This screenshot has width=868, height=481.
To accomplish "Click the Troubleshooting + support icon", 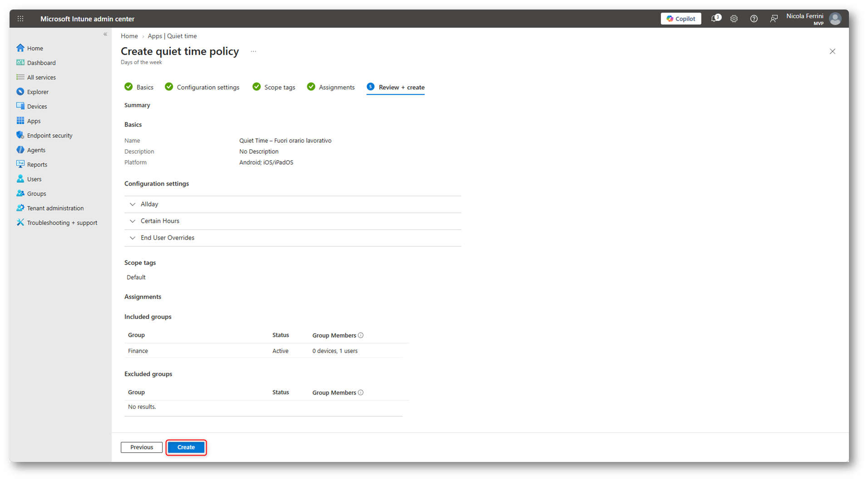I will tap(20, 222).
